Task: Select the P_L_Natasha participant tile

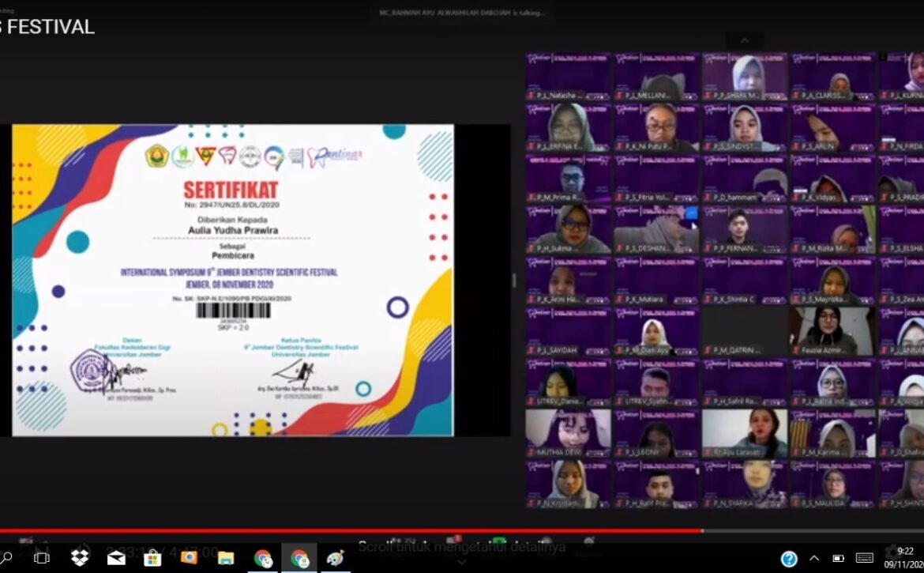Action: [x=568, y=77]
